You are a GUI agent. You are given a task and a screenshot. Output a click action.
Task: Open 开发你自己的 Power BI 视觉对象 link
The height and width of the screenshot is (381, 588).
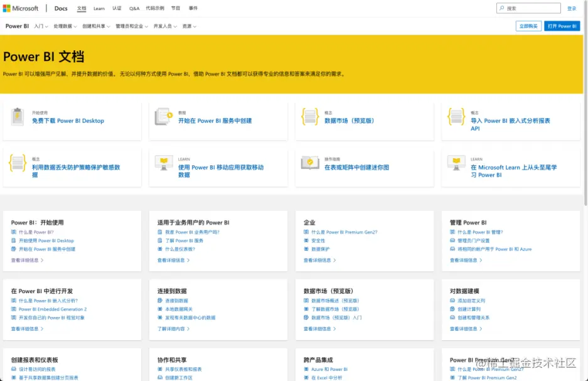coord(51,318)
